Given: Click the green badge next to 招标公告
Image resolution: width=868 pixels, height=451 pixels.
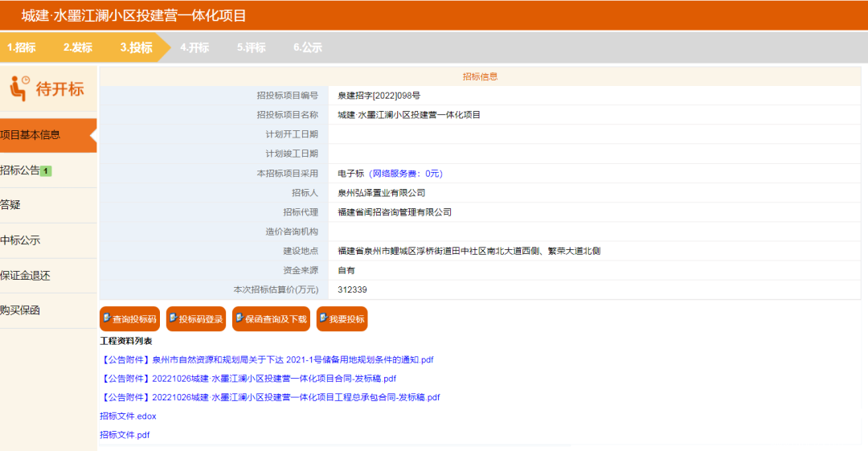Looking at the screenshot, I should tap(46, 171).
